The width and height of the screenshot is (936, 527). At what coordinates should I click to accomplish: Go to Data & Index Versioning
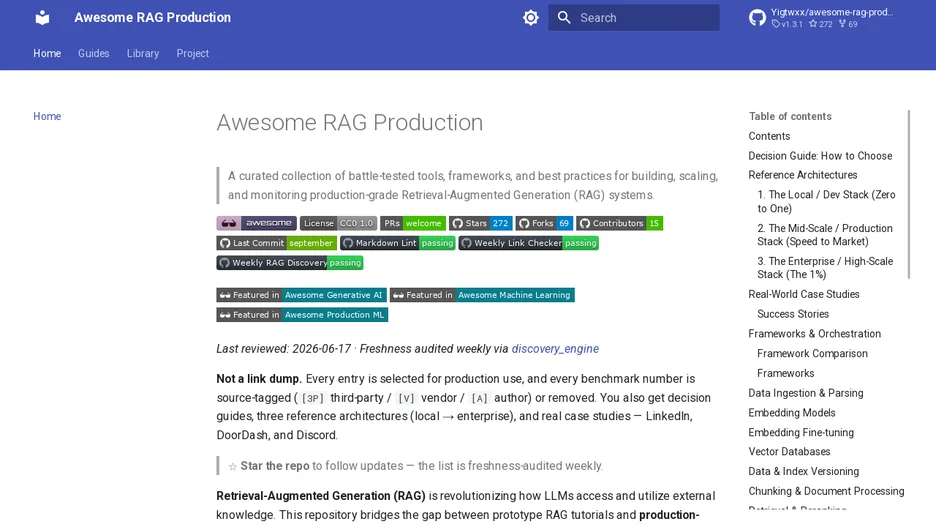coord(803,471)
